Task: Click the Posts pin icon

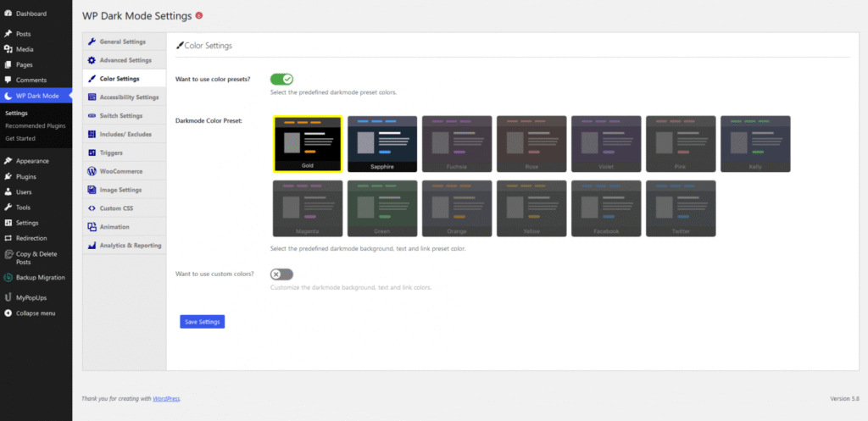Action: [x=8, y=34]
